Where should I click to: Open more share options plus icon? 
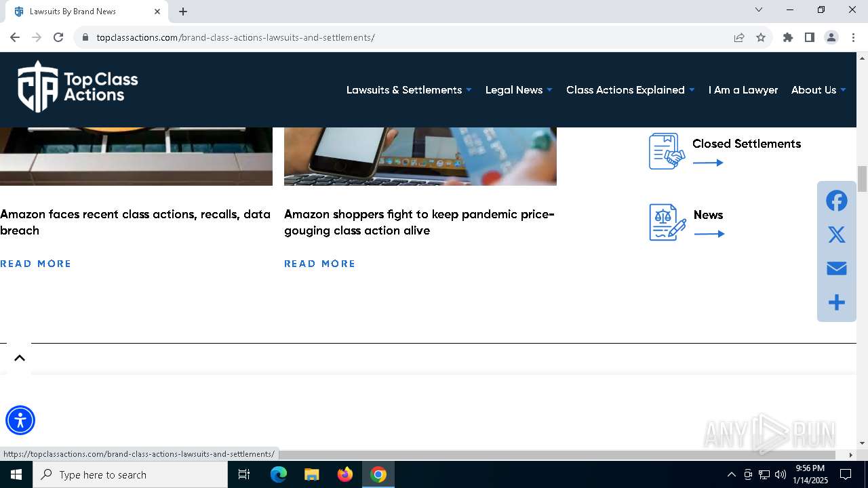837,302
